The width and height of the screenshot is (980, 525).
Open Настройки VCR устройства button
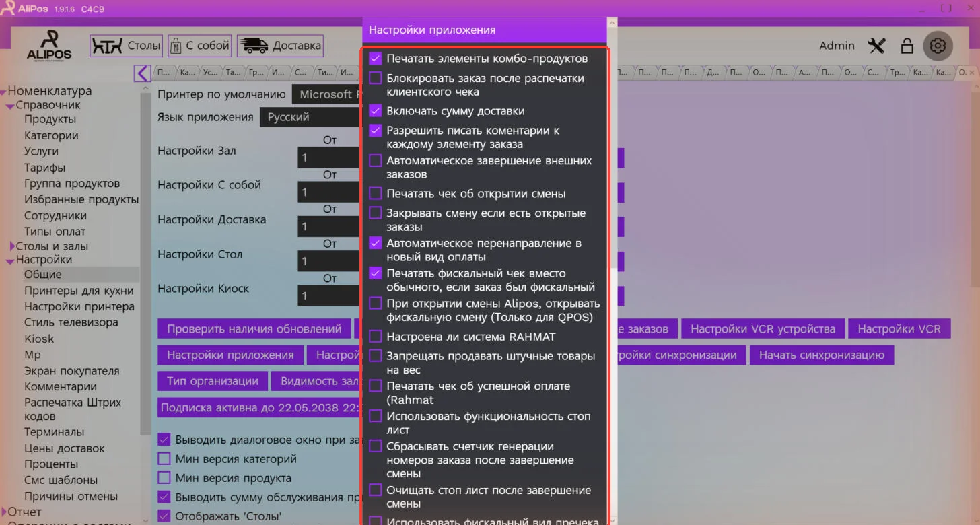coord(763,329)
